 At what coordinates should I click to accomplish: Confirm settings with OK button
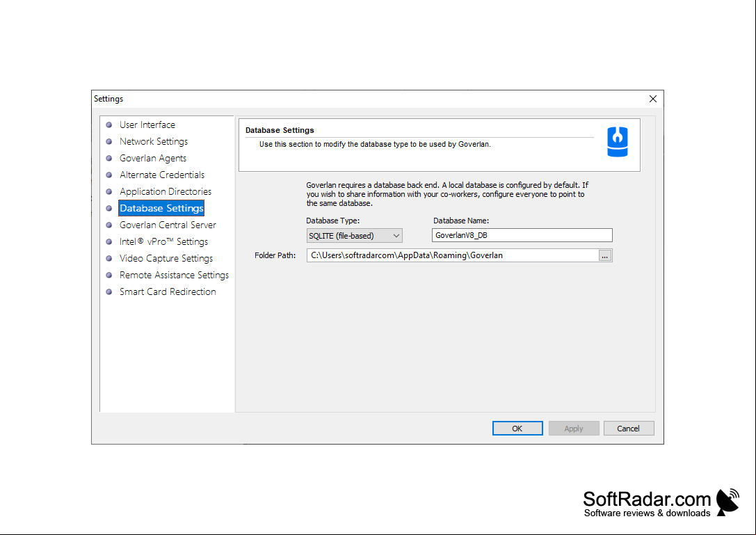[x=517, y=429]
